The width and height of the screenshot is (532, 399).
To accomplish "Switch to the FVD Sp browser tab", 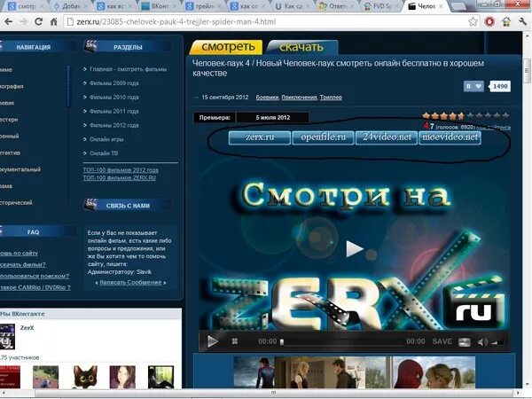I will click(x=380, y=6).
